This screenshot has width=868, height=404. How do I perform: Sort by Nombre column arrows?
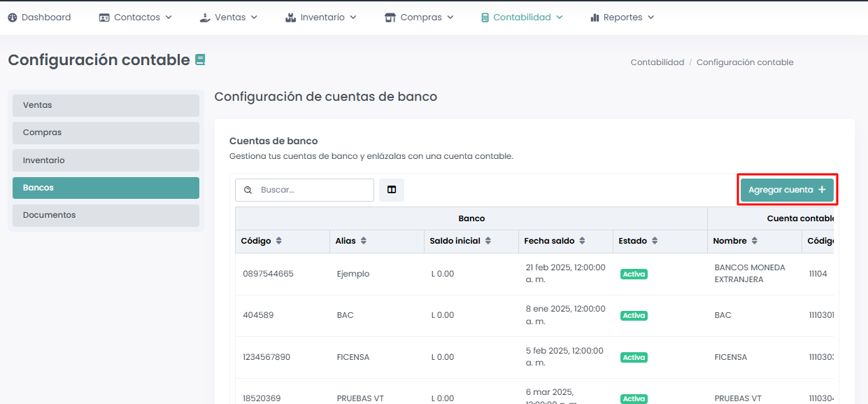pyautogui.click(x=754, y=241)
